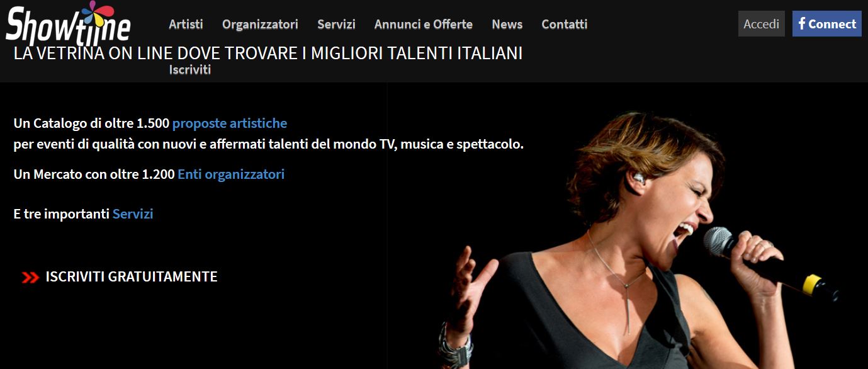Open the News page
Screen dimensions: 868x369
(x=507, y=24)
